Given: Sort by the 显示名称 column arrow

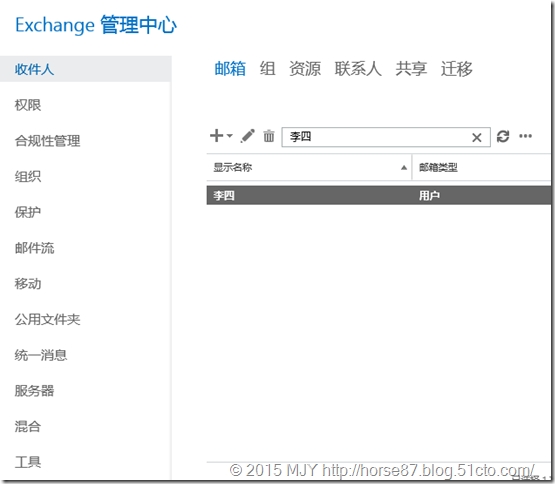Looking at the screenshot, I should pos(404,167).
